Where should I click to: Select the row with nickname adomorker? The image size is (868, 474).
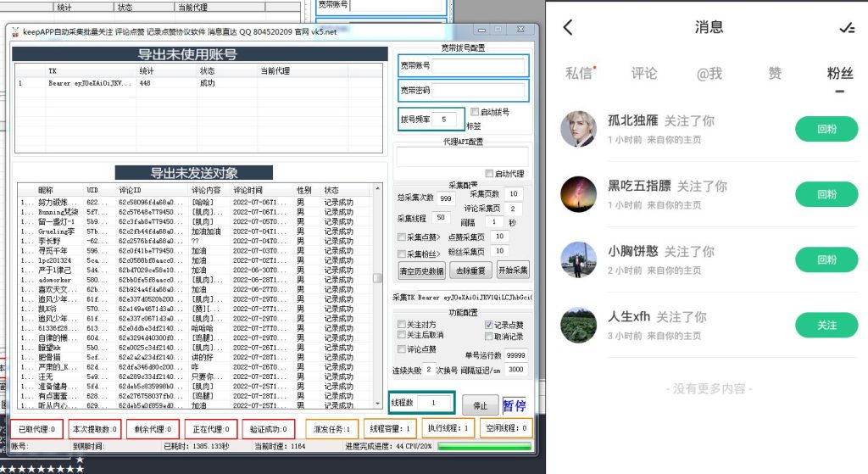(196, 280)
